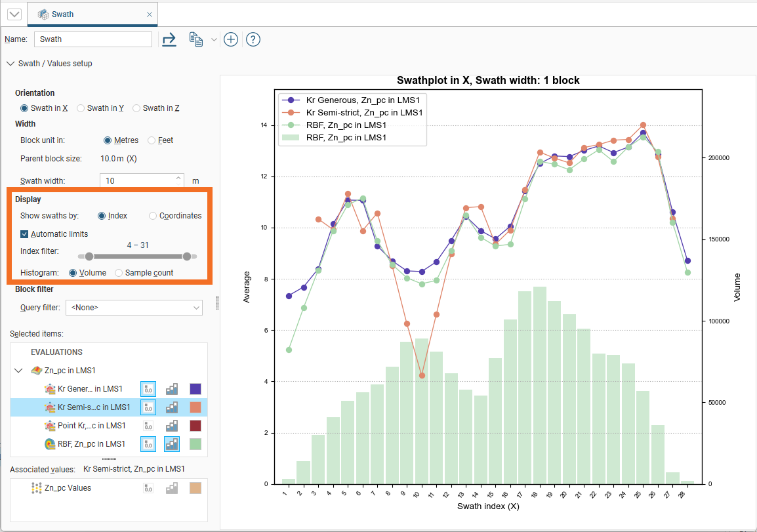
Task: Toggle numeric values icon for Point Kr row
Action: tap(148, 426)
